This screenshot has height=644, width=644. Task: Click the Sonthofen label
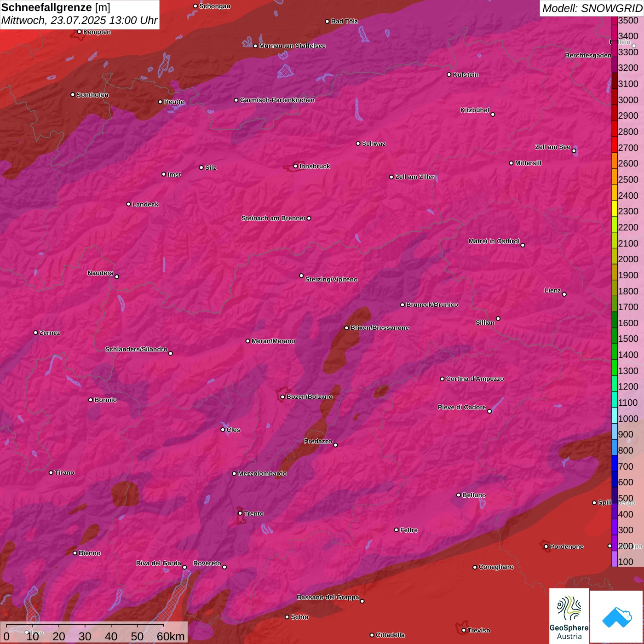(92, 95)
